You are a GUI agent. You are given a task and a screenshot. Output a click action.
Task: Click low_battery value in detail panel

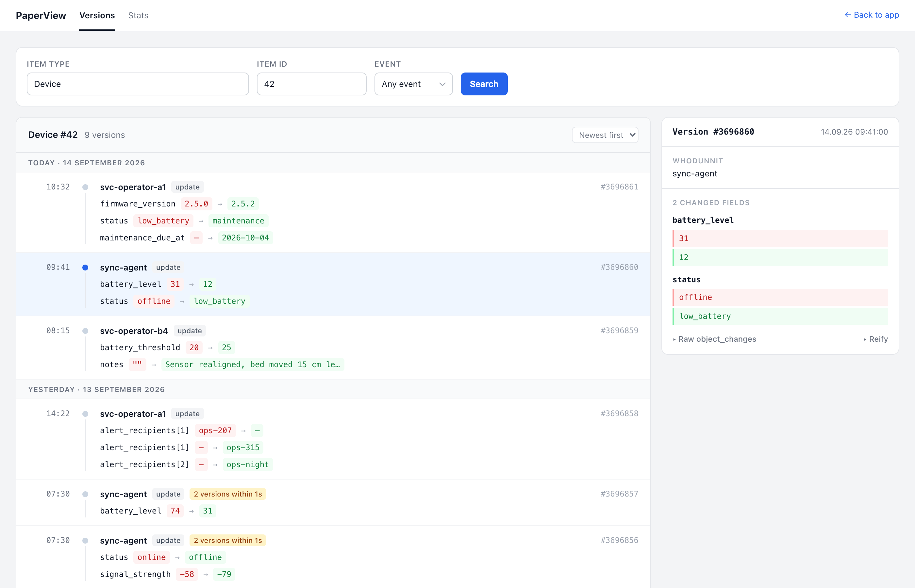coord(780,316)
